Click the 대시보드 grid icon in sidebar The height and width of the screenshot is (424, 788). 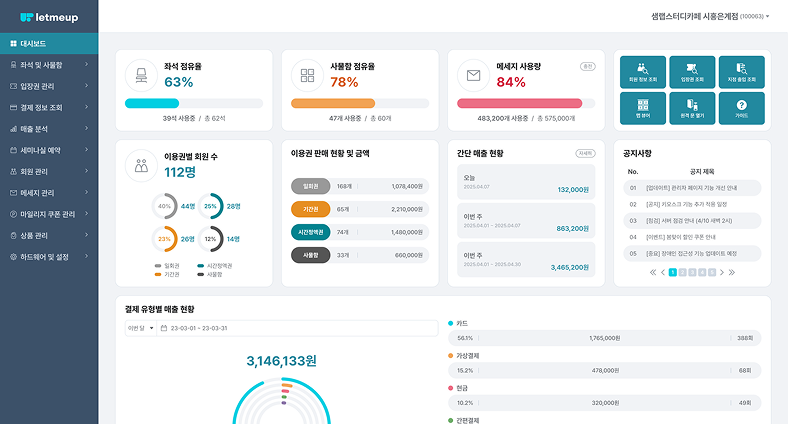pyautogui.click(x=14, y=44)
